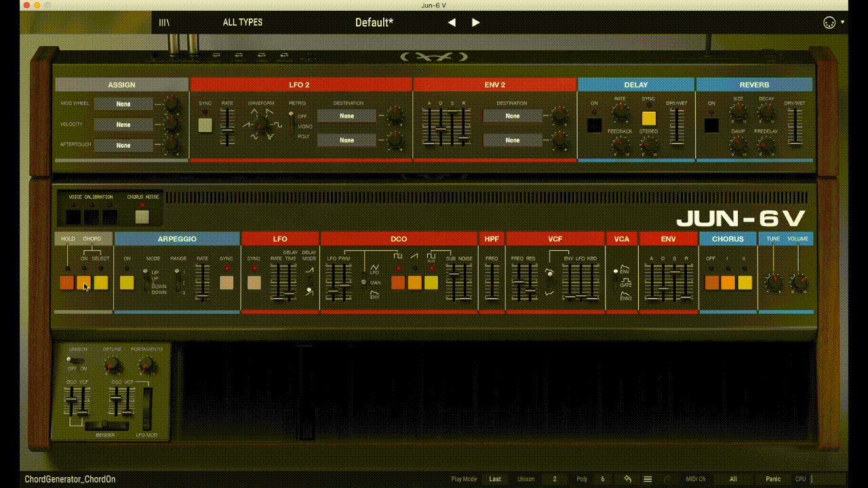Go to next preset arrow

click(475, 22)
